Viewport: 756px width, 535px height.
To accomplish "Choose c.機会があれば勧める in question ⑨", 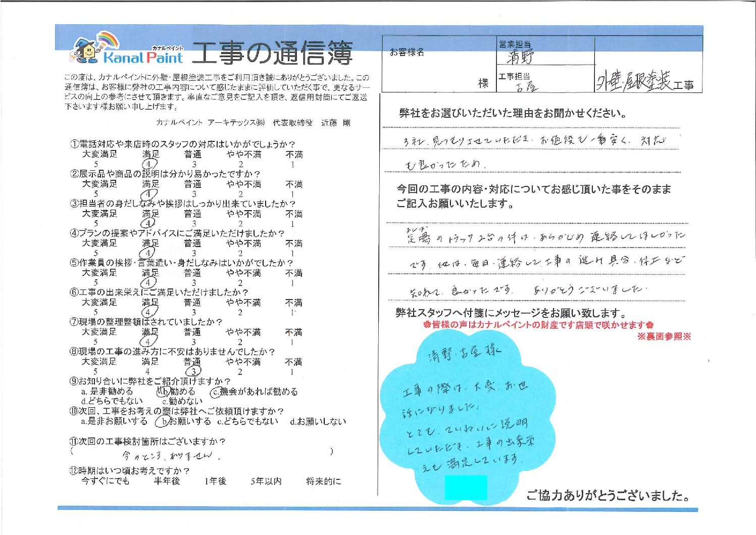I will 254,392.
